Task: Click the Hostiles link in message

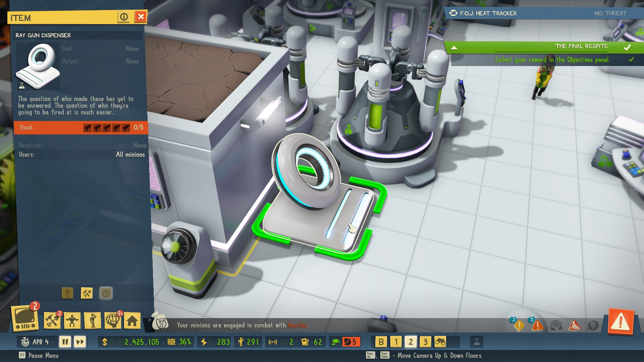Action: 297,325
